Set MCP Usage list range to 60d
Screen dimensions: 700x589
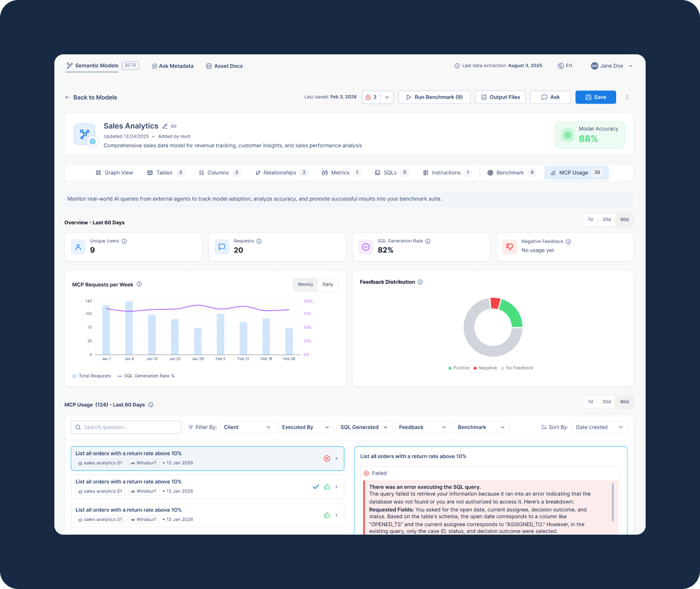[625, 402]
